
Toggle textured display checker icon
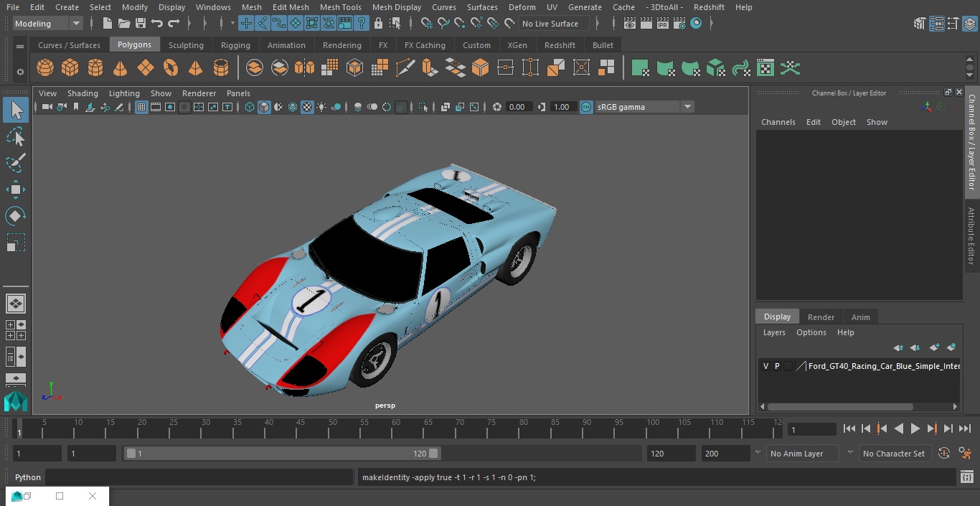pyautogui.click(x=307, y=107)
